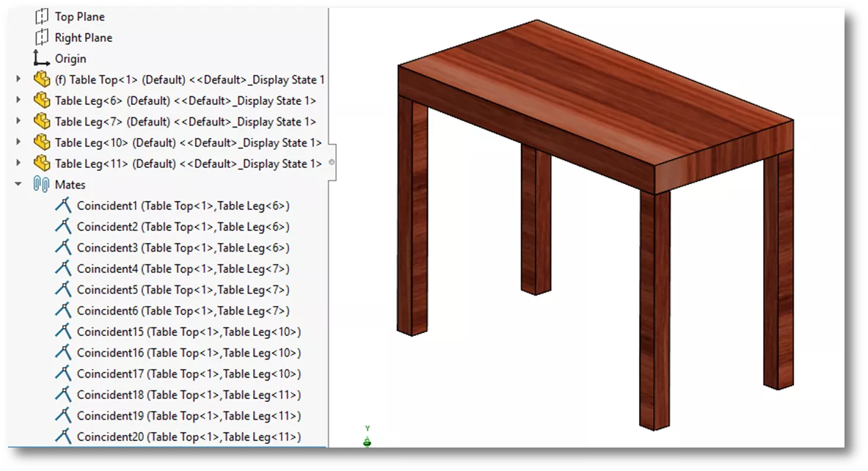Select 'Table Leg<6> (Default)' row text
The height and width of the screenshot is (471, 868).
pos(186,101)
